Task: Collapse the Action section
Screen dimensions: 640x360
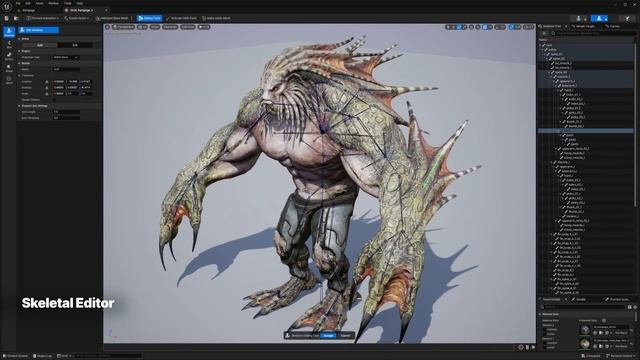Action: coord(19,39)
